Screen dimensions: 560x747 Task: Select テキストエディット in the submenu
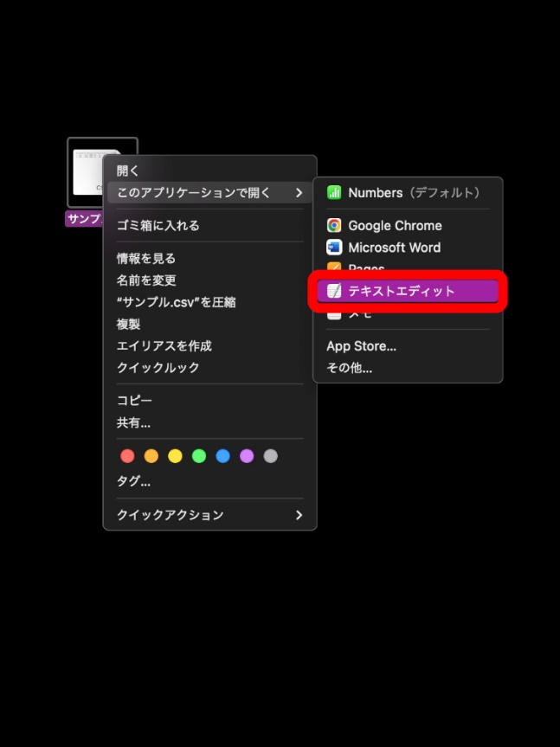[x=408, y=291]
